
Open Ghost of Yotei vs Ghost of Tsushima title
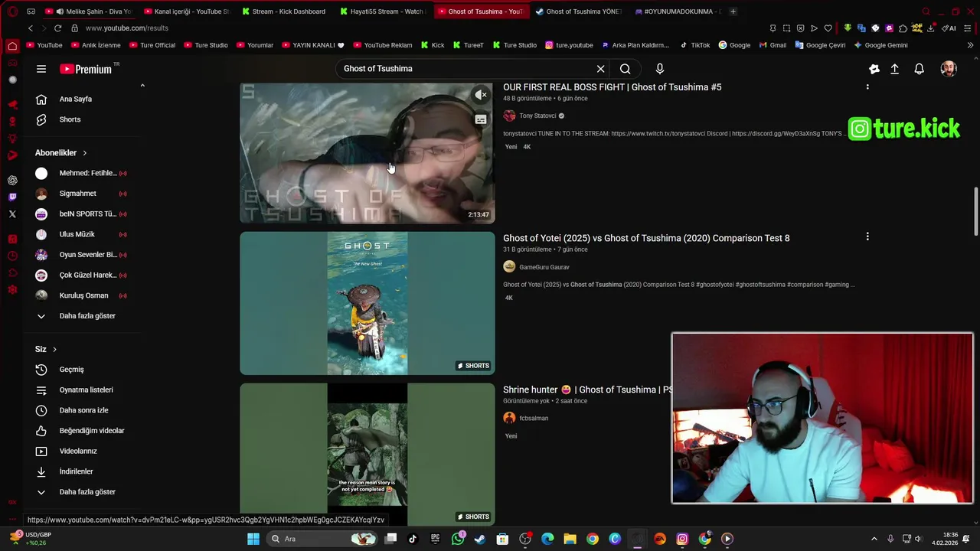[x=646, y=238]
